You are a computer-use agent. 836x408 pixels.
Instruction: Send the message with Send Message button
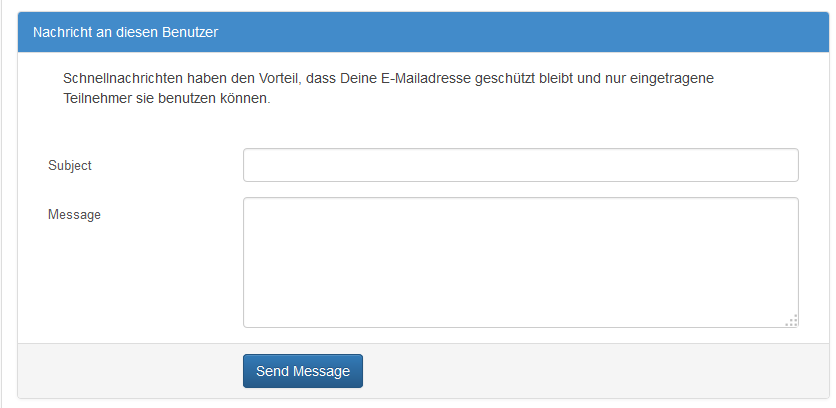coord(303,371)
